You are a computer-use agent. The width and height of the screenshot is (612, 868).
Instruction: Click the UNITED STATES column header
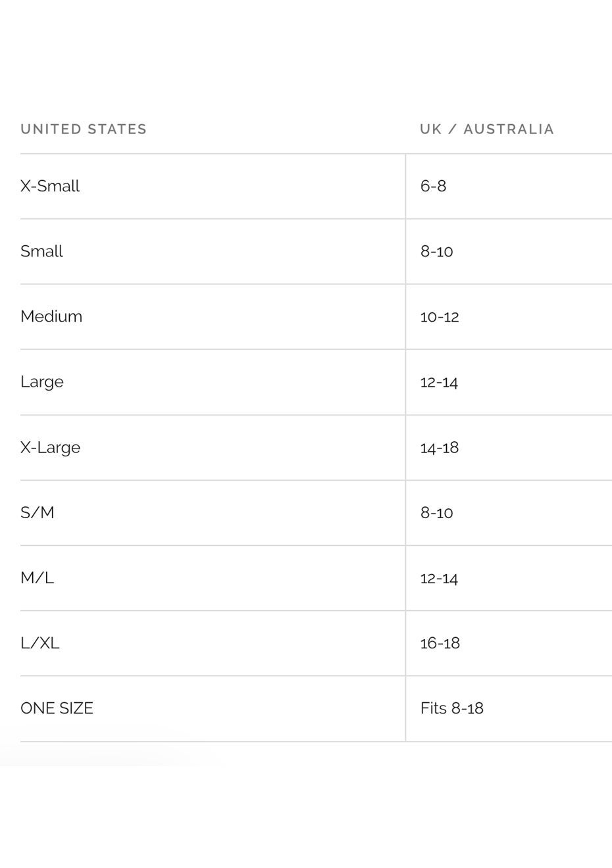pos(84,129)
